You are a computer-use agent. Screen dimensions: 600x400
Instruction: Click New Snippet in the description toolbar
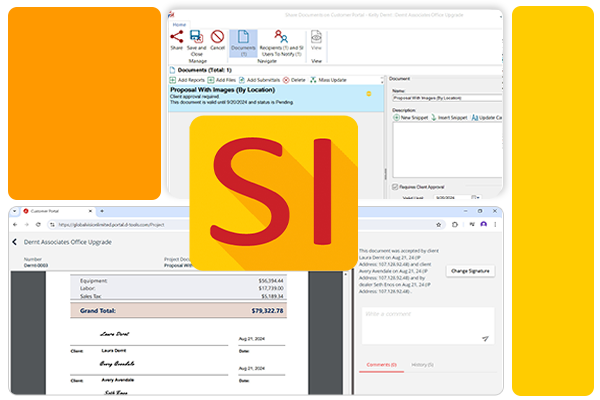point(410,118)
